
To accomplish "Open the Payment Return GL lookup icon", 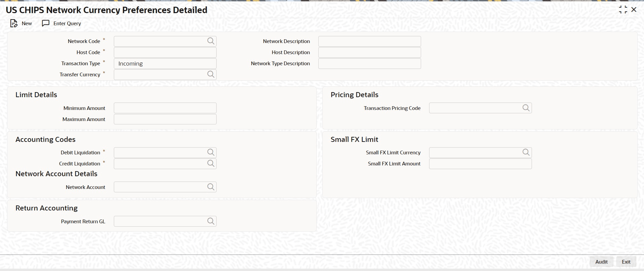I will click(211, 221).
